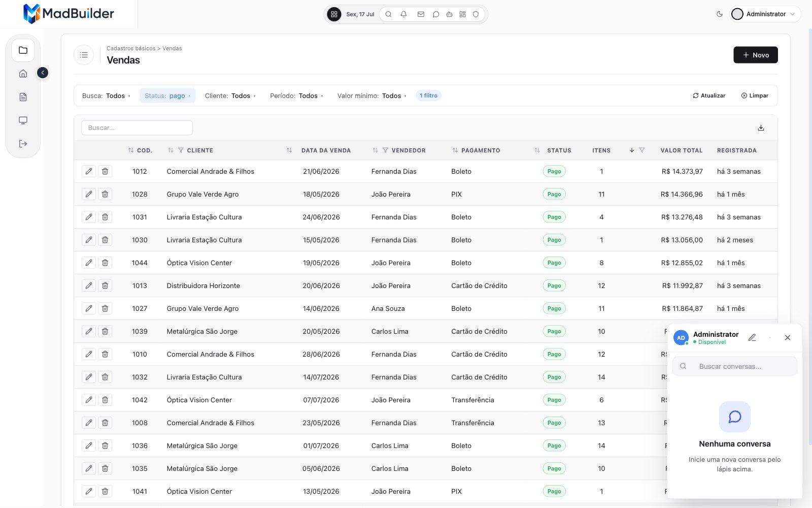Open the shield security icon
This screenshot has height=508, width=812.
476,14
